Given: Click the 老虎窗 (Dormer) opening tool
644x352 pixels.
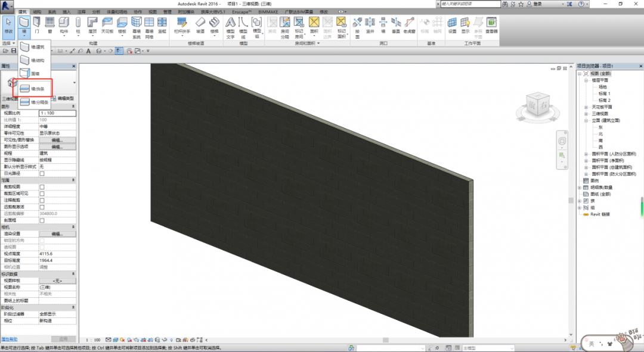Looking at the screenshot, I should [409, 26].
